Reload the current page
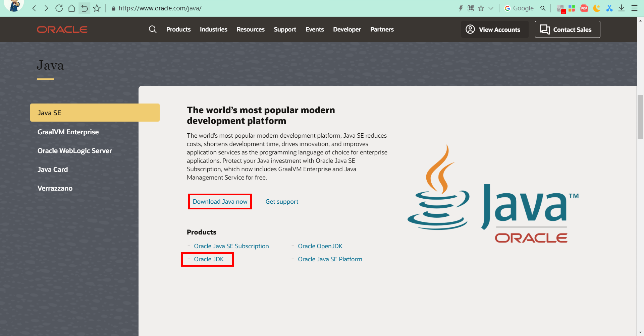 (x=59, y=8)
